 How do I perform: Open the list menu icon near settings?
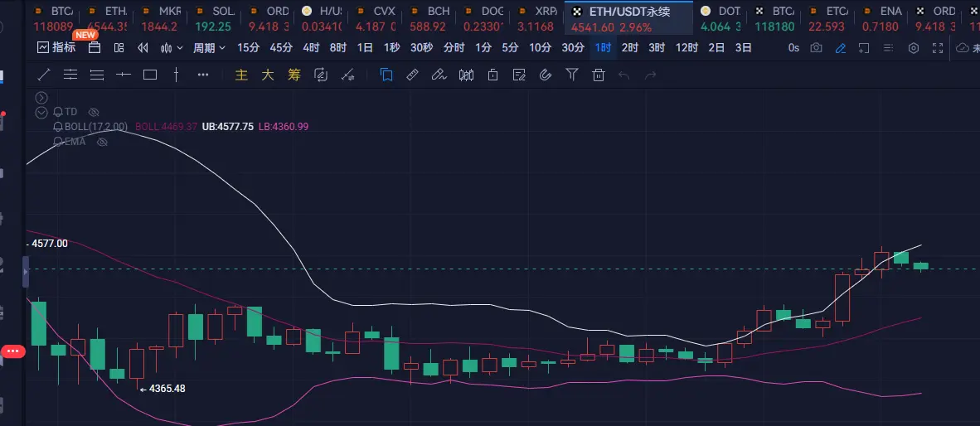[890, 47]
